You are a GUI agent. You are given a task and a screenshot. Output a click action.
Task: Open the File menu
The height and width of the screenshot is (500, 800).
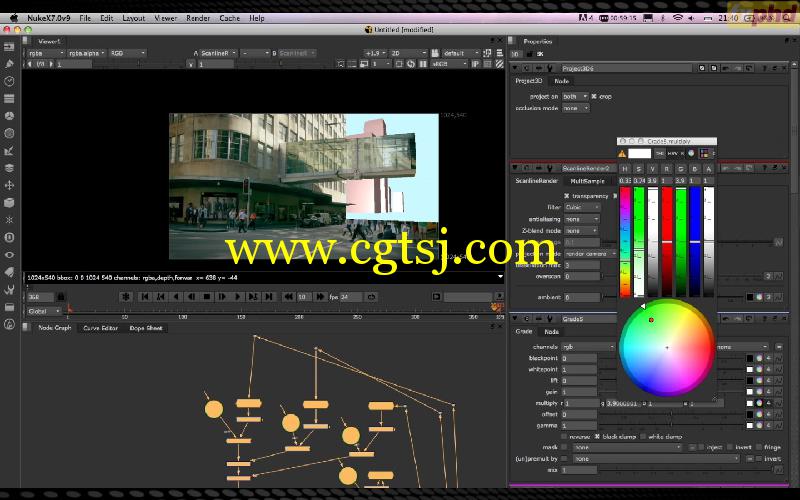point(85,18)
